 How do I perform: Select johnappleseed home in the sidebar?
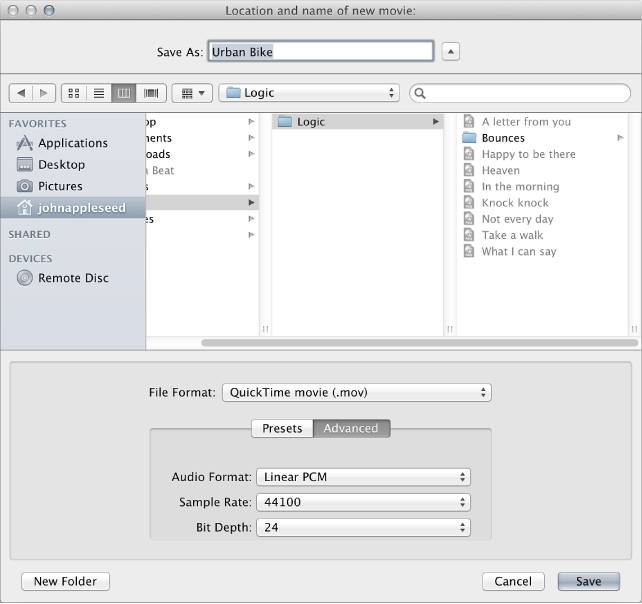point(73,208)
